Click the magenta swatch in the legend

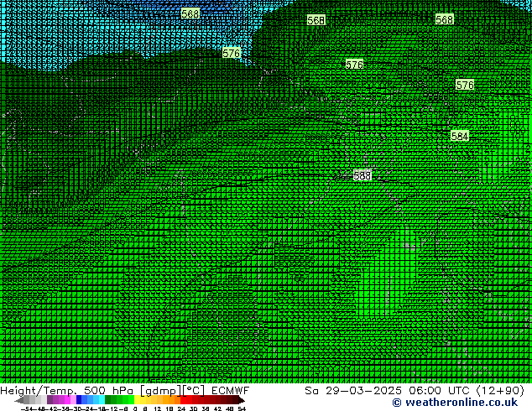point(67,399)
